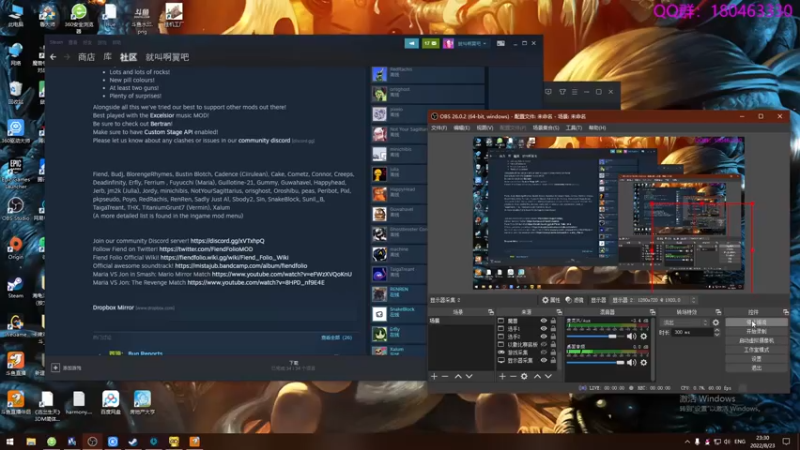Pop out the Scenes dock panel
This screenshot has width=800, height=450.
(x=491, y=312)
